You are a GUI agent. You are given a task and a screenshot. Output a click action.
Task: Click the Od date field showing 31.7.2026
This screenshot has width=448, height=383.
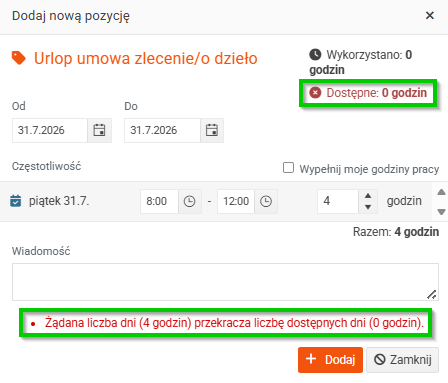[x=50, y=130]
